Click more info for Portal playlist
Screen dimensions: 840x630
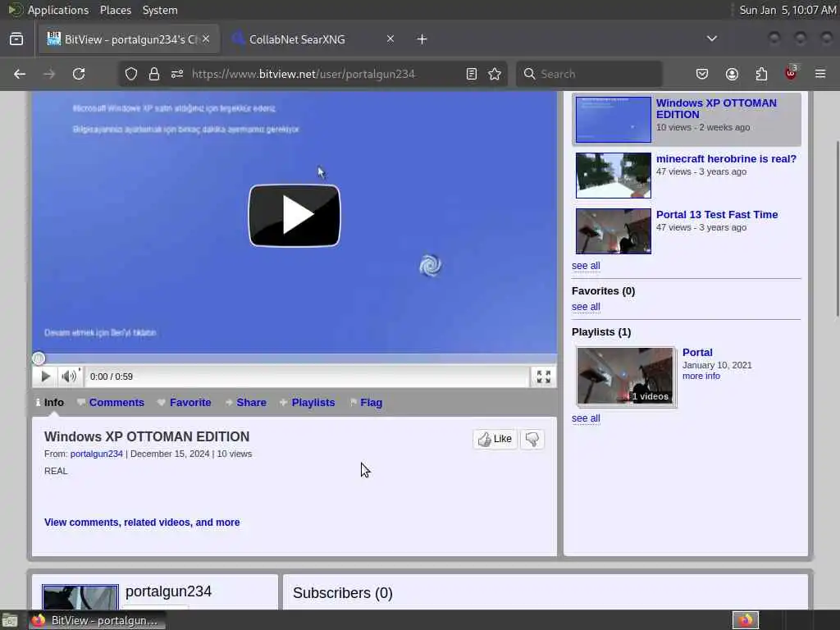701,376
